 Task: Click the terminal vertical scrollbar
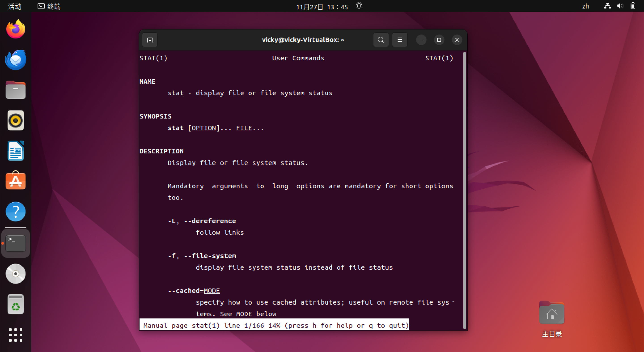point(464,190)
